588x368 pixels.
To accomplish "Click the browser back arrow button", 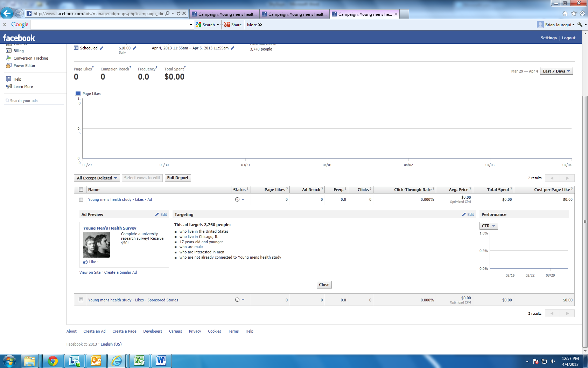I will point(7,13).
